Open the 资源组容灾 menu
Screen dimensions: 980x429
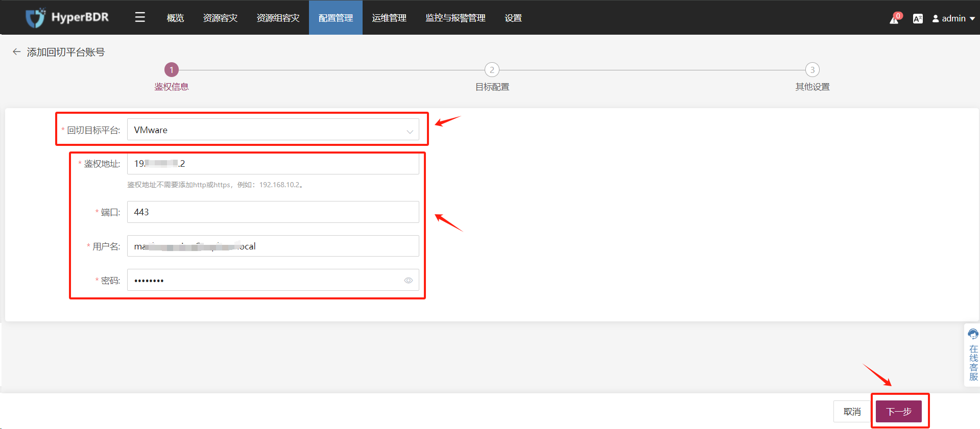(278, 18)
